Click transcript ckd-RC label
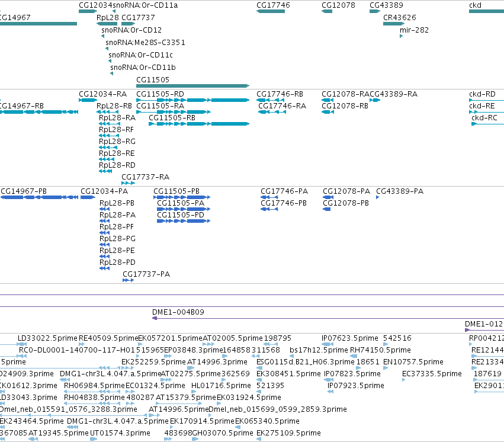The width and height of the screenshot is (504, 442). coord(484,118)
